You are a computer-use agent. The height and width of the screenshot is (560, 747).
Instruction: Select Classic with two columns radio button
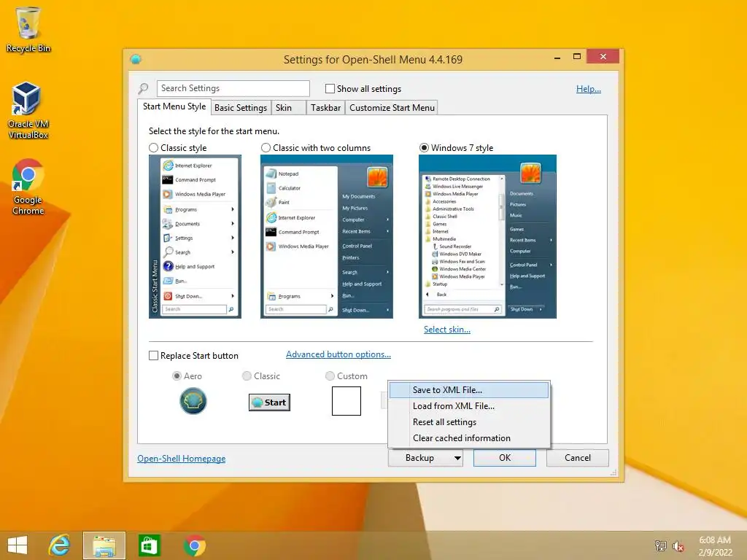(x=266, y=147)
